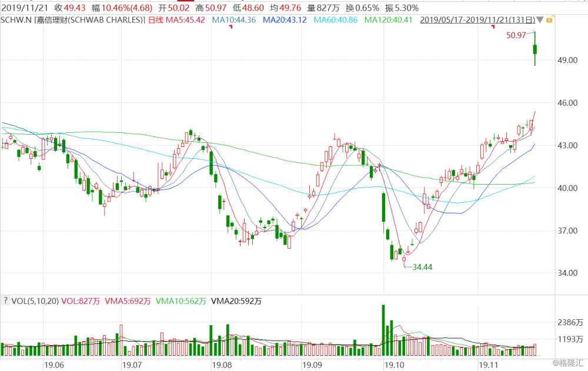Click the 34.44 low price annotation
Screen dimensions: 588x371
[x=422, y=267]
